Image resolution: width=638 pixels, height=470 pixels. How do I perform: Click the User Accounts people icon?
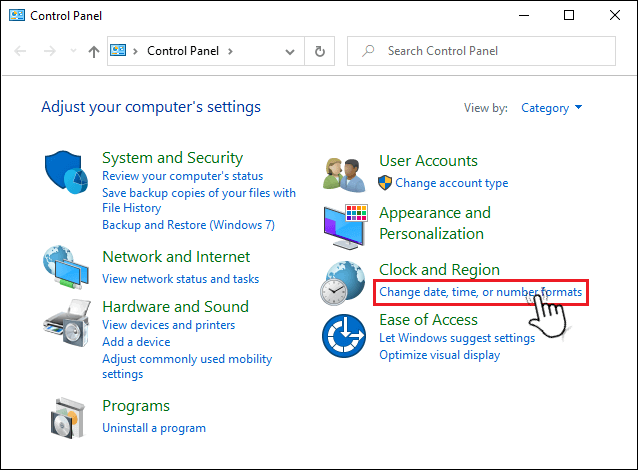coord(344,172)
